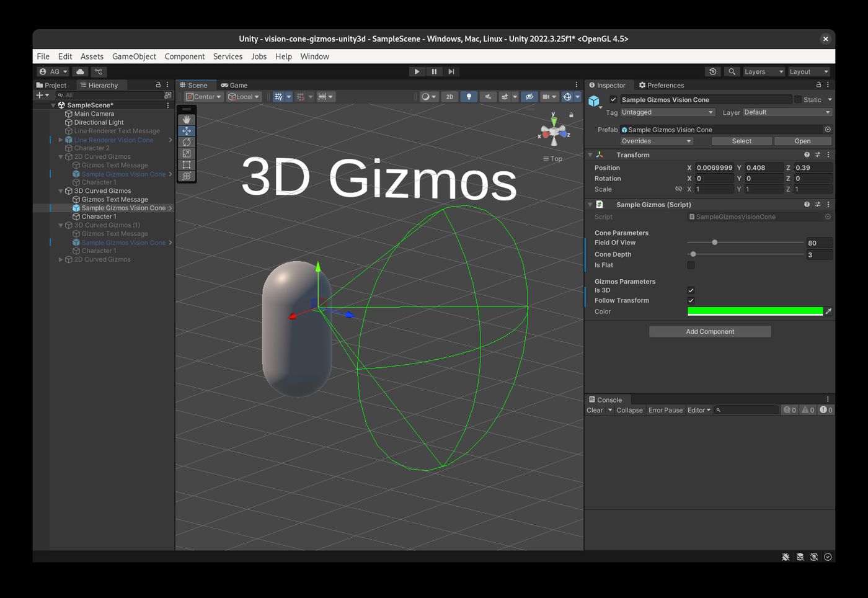
Task: Open the Component menu
Action: tap(185, 56)
